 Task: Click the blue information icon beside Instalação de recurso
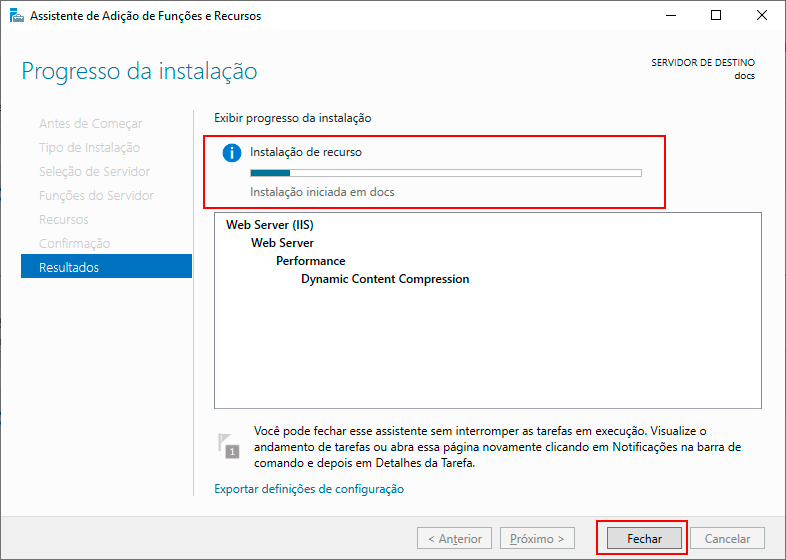(232, 153)
